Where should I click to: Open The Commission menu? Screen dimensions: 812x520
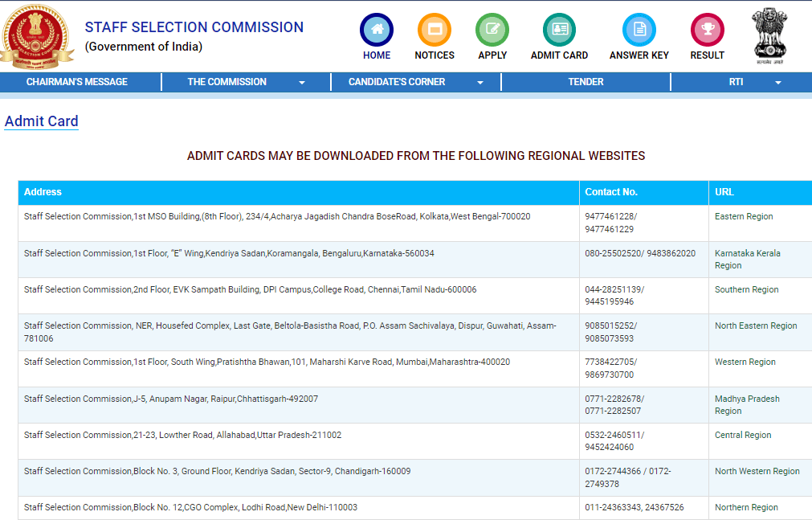point(226,82)
